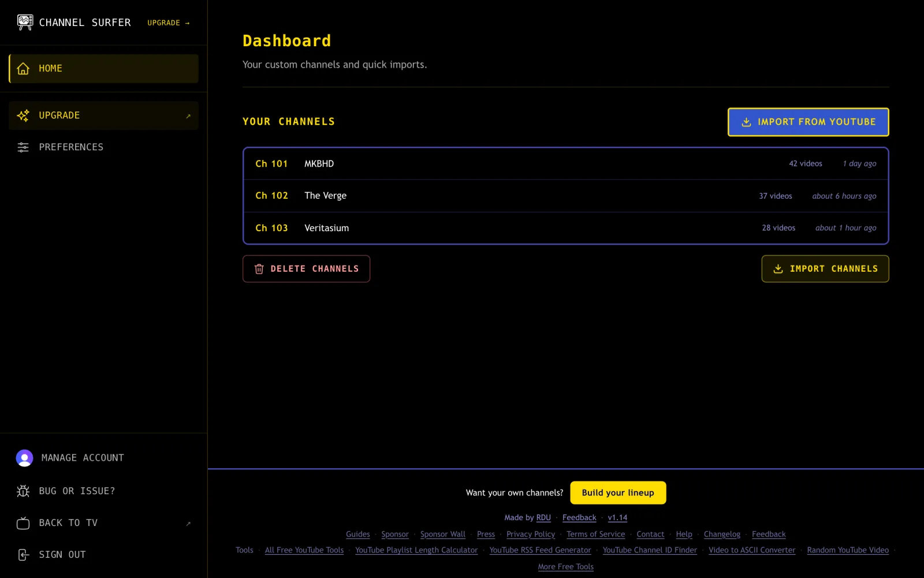This screenshot has width=924, height=578.
Task: Open the Terms of Service link
Action: (x=595, y=535)
